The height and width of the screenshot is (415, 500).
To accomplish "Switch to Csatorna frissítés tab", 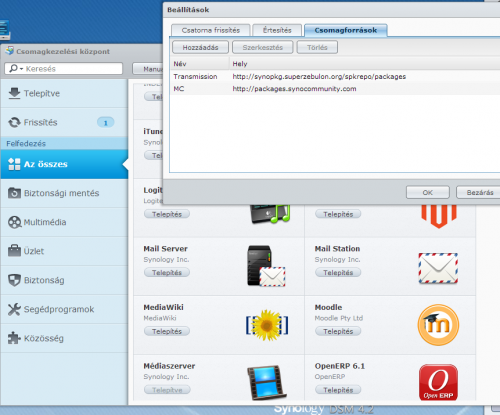I will coord(210,30).
